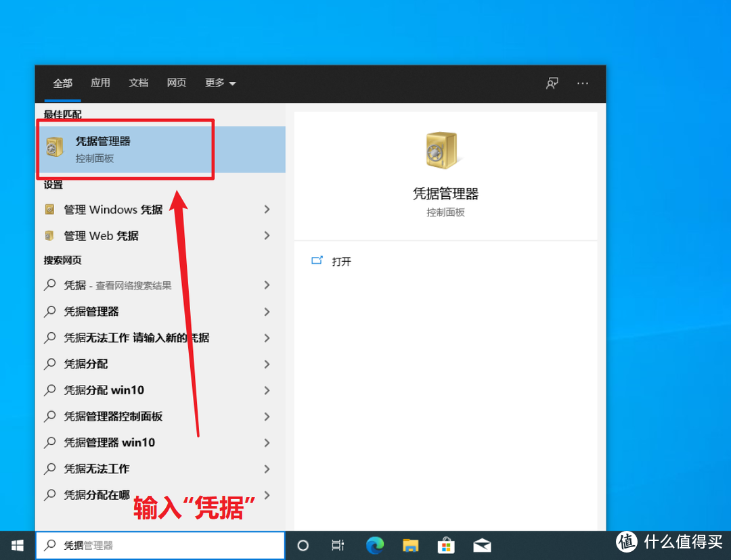731x560 pixels.
Task: Open Microsoft Store from taskbar
Action: [x=446, y=545]
